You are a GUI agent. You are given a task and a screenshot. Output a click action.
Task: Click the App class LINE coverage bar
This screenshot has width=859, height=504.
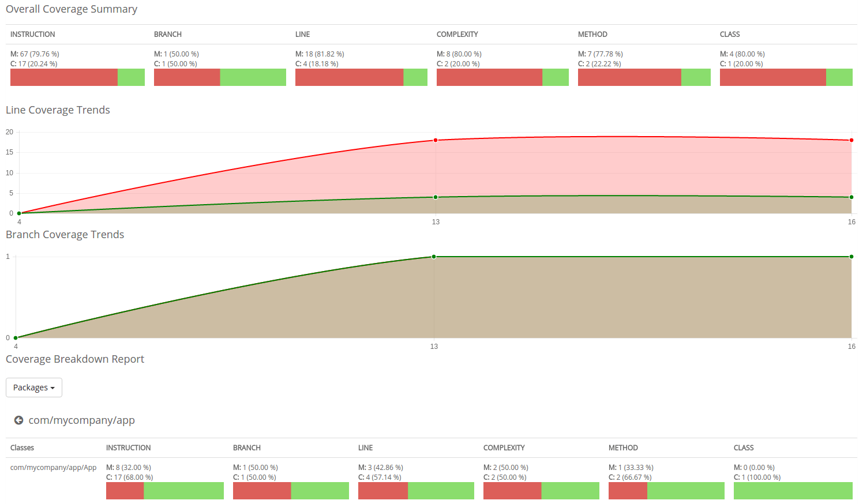416,491
